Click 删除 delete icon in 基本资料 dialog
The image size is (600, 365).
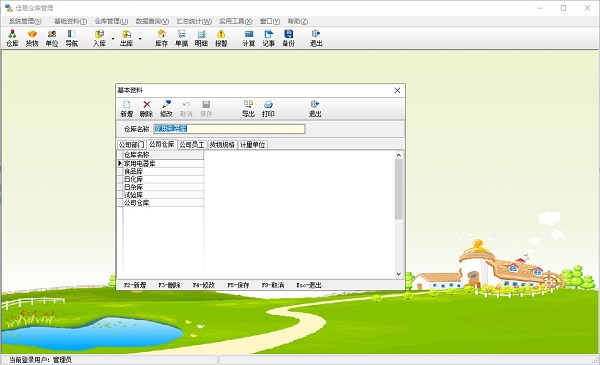click(147, 109)
